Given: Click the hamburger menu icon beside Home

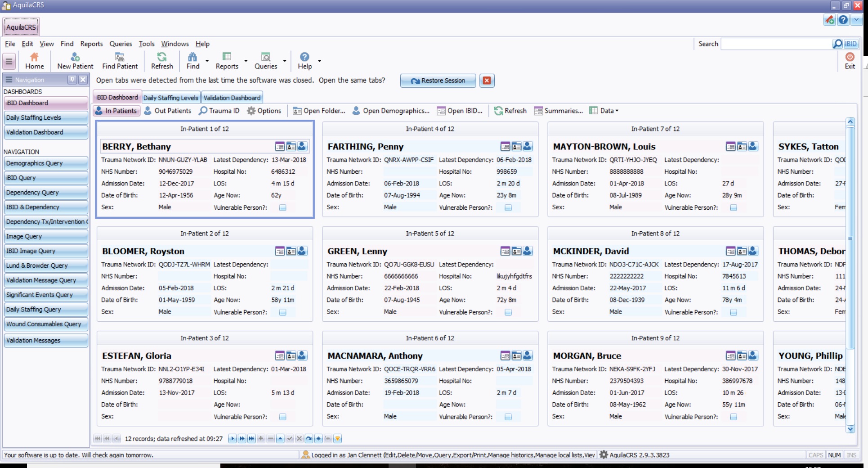Looking at the screenshot, I should tap(9, 61).
